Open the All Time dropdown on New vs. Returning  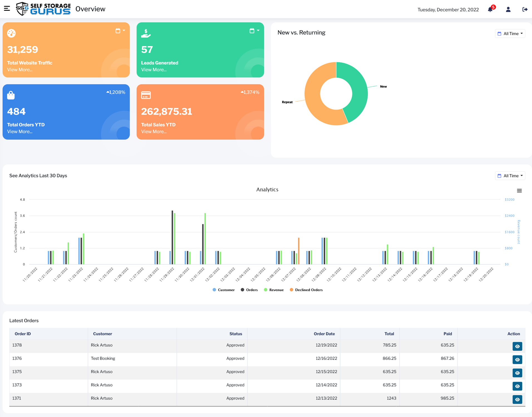pos(510,33)
